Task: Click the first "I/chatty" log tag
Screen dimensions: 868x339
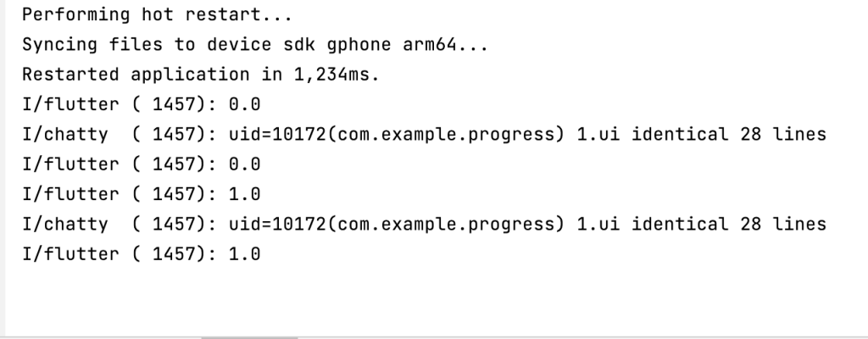Action: pos(64,135)
